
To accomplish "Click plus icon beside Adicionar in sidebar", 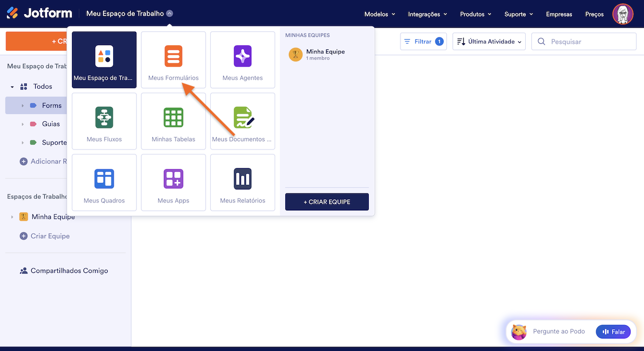I will [x=23, y=162].
